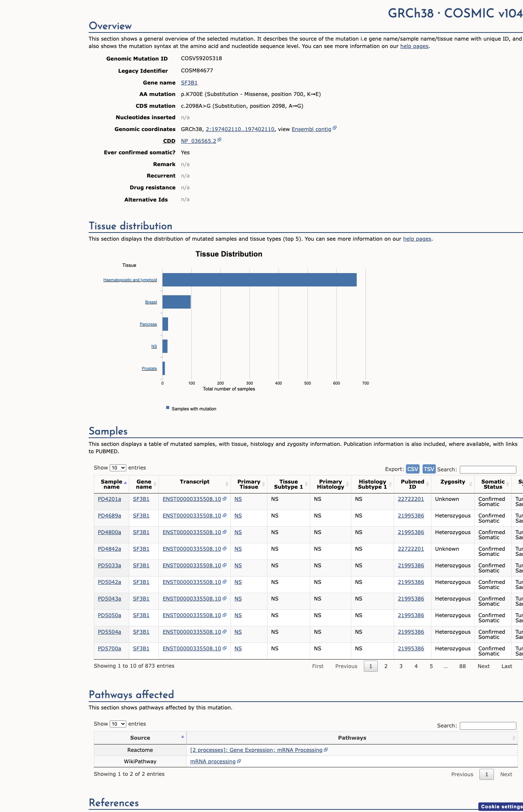523x812 pixels.
Task: Select the Prostate tissue label in chart
Action: point(149,368)
